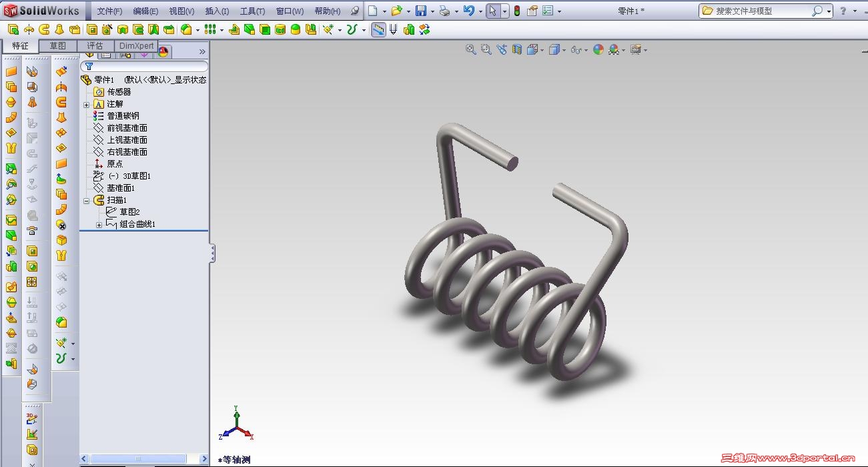Viewport: 868px width, 467px height.
Task: Click the Previous View icon
Action: pos(502,49)
